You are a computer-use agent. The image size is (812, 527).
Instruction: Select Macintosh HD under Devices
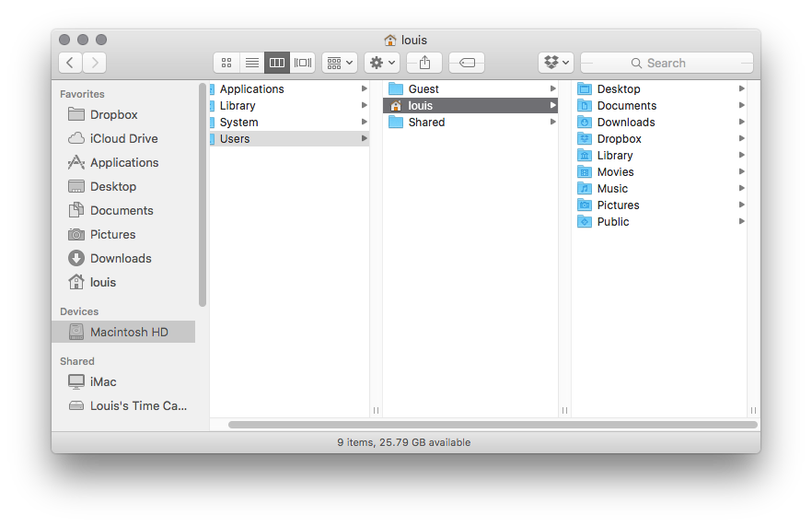tap(123, 332)
